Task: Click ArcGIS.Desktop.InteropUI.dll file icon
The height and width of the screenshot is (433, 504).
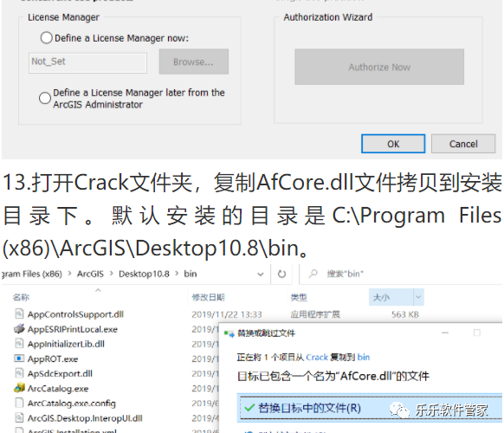Action: tap(19, 417)
